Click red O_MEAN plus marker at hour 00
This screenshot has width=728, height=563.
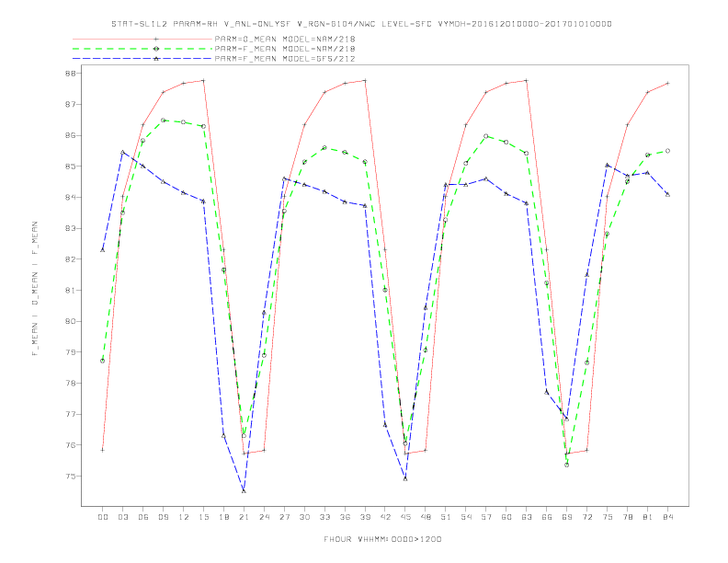pos(103,450)
